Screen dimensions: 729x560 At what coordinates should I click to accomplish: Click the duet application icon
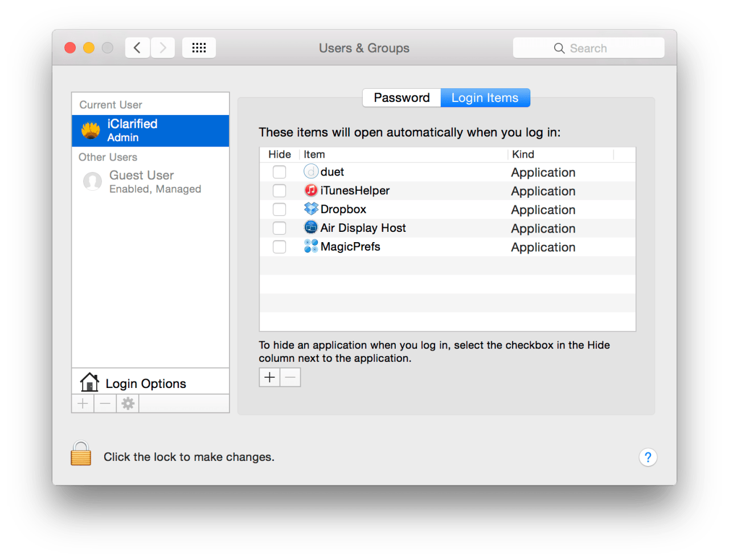point(311,171)
